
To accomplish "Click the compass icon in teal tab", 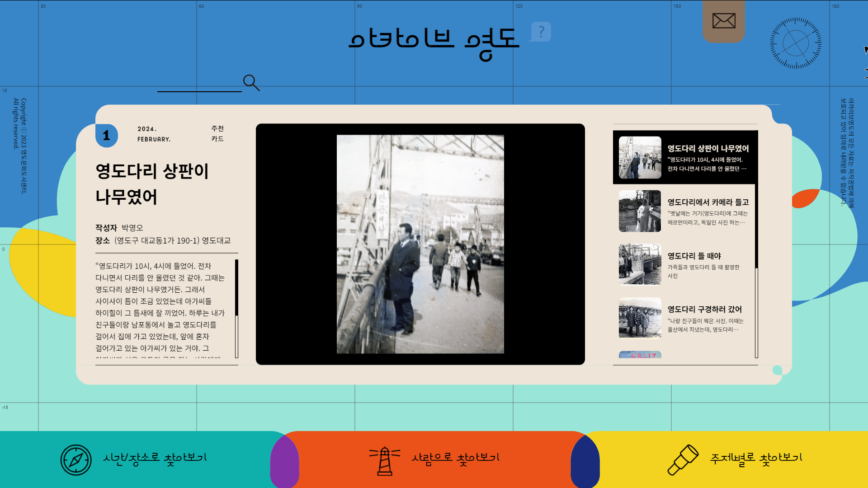I will pyautogui.click(x=76, y=460).
